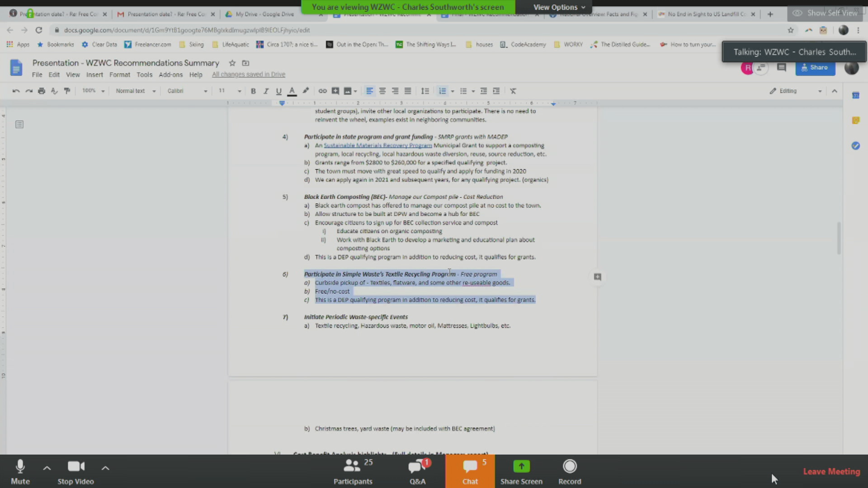Select Right align
Screen dimensions: 868x488
(x=395, y=91)
